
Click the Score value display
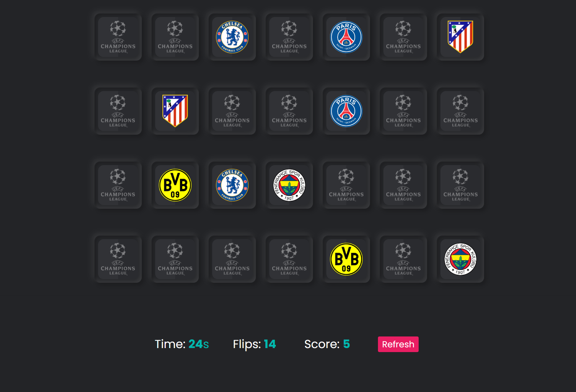tap(346, 344)
